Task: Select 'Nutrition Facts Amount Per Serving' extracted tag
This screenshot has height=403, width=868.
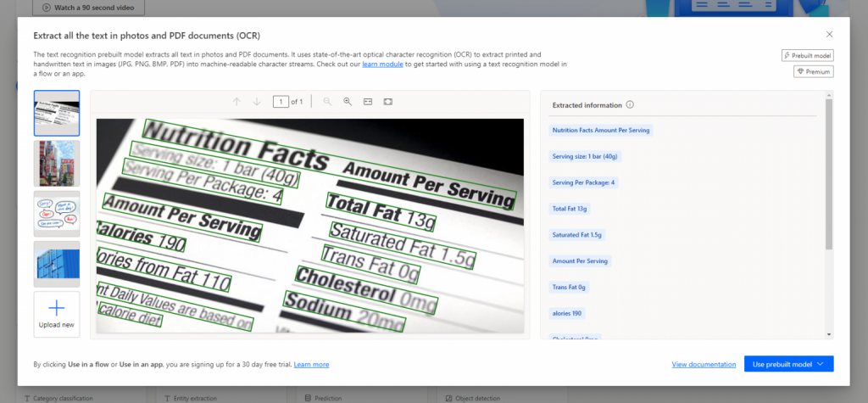Action: coord(601,131)
